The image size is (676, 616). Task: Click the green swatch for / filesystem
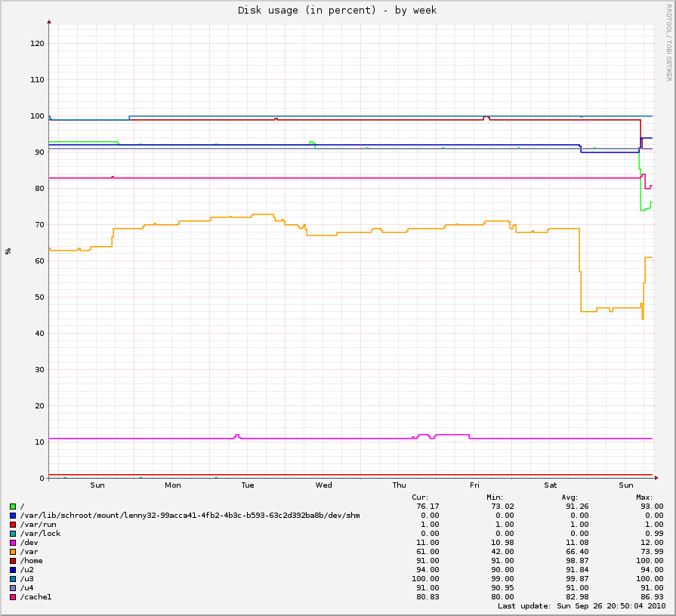click(x=13, y=507)
